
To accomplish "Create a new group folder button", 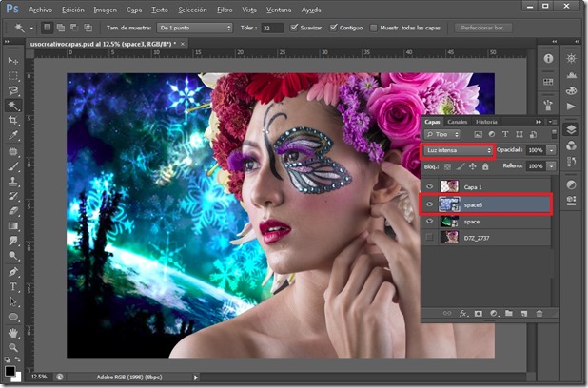I will (x=508, y=314).
